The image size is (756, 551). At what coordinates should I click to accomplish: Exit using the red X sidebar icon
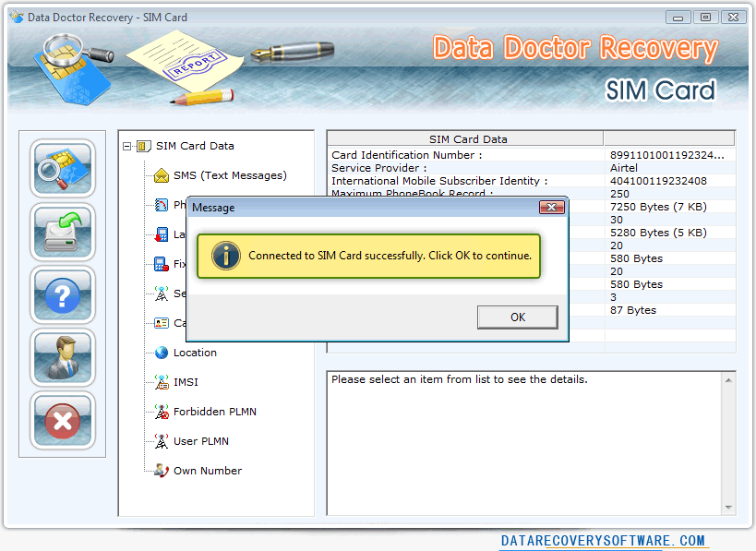62,421
